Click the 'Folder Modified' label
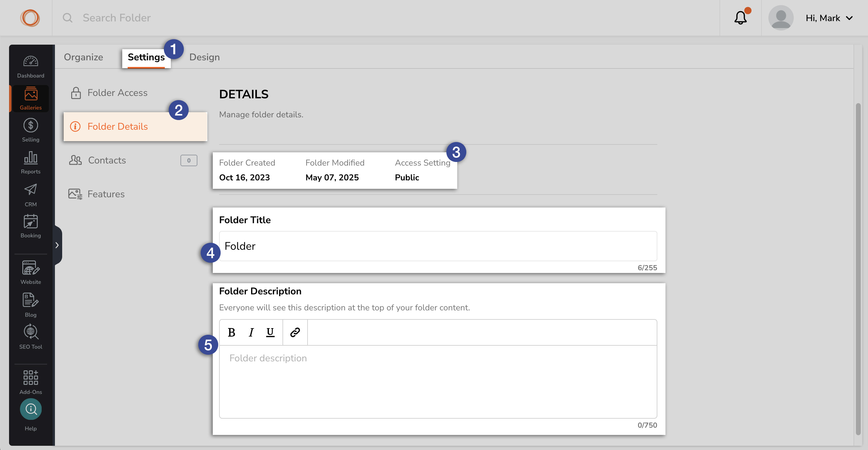 (x=335, y=163)
